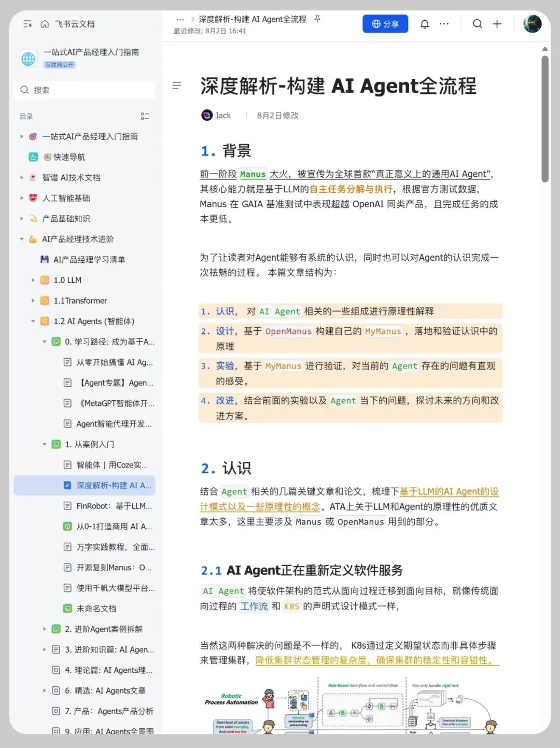Create new document with plus icon

(497, 24)
